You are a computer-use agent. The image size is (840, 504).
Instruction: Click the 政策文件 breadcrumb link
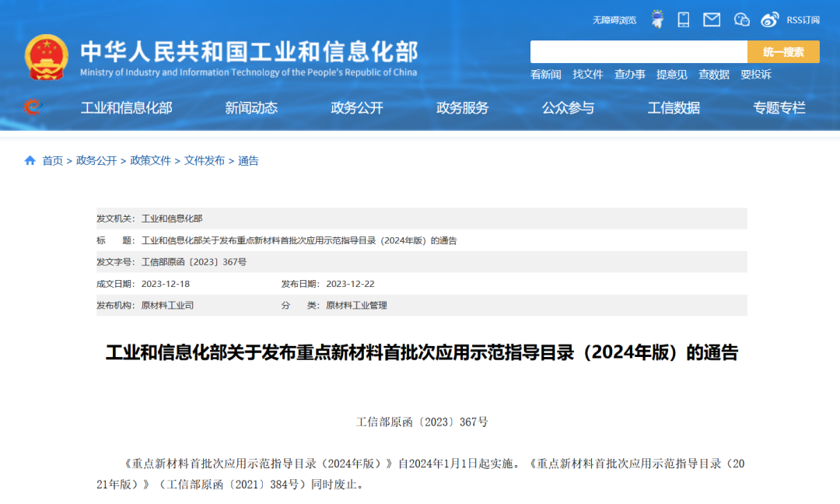[x=150, y=160]
